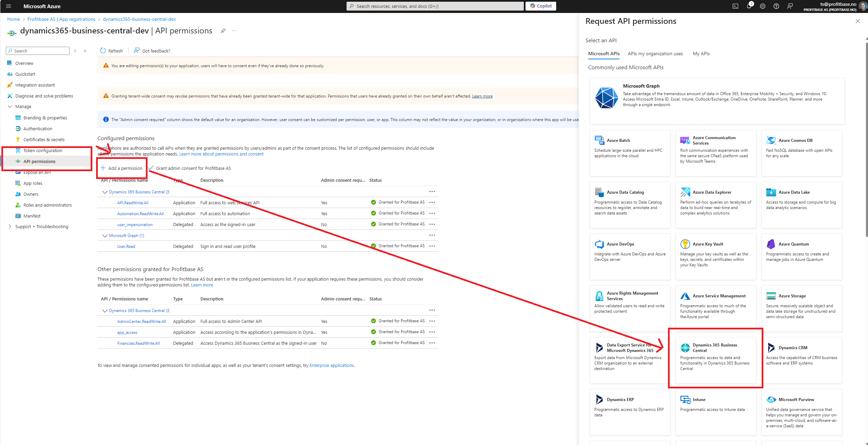Choose Azure Communication Services card
Image resolution: width=868 pixels, height=445 pixels.
pyautogui.click(x=716, y=153)
